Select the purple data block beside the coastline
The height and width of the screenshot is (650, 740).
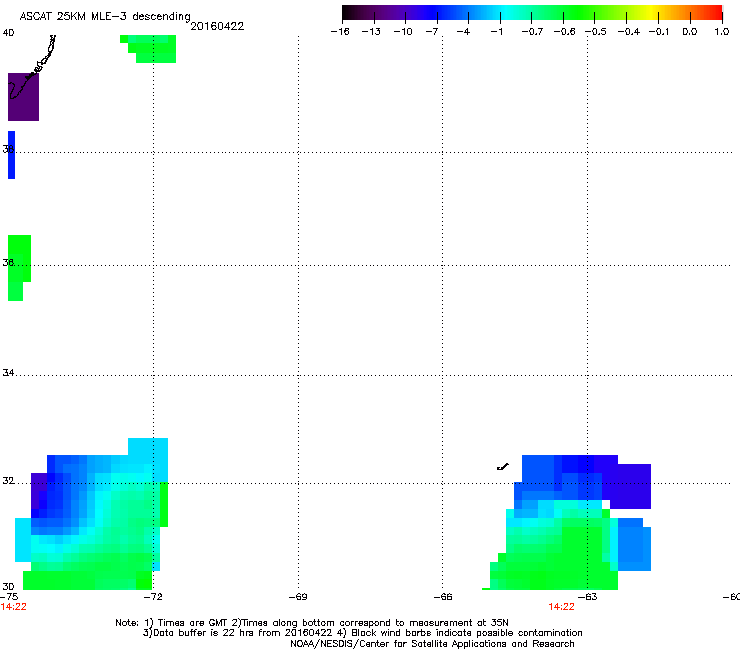23,97
